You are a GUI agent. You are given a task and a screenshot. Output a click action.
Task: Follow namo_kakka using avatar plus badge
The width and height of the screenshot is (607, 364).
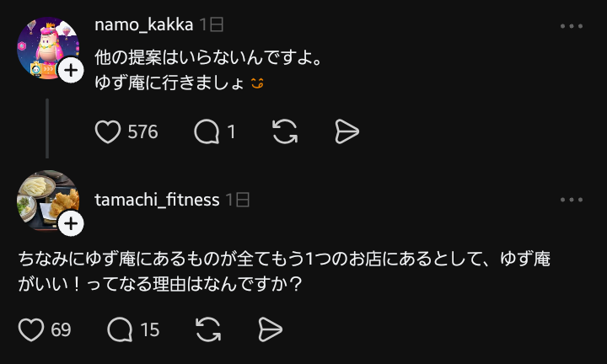[71, 72]
